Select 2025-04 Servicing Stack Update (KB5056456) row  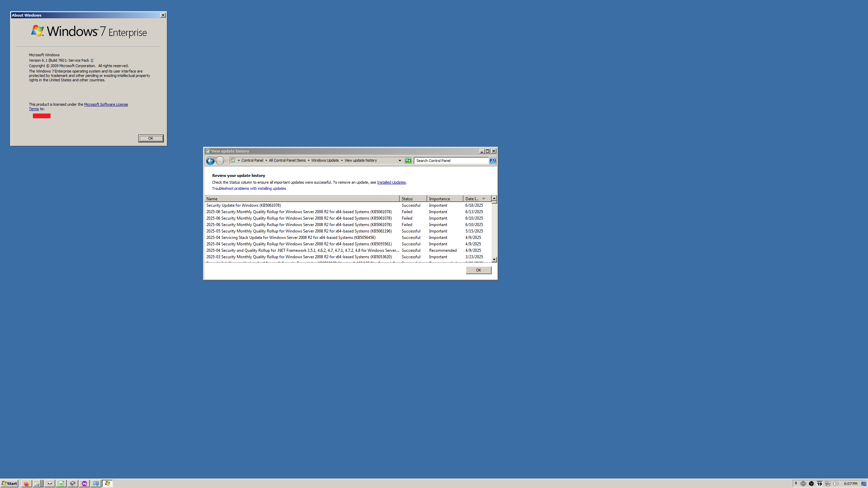tap(348, 238)
